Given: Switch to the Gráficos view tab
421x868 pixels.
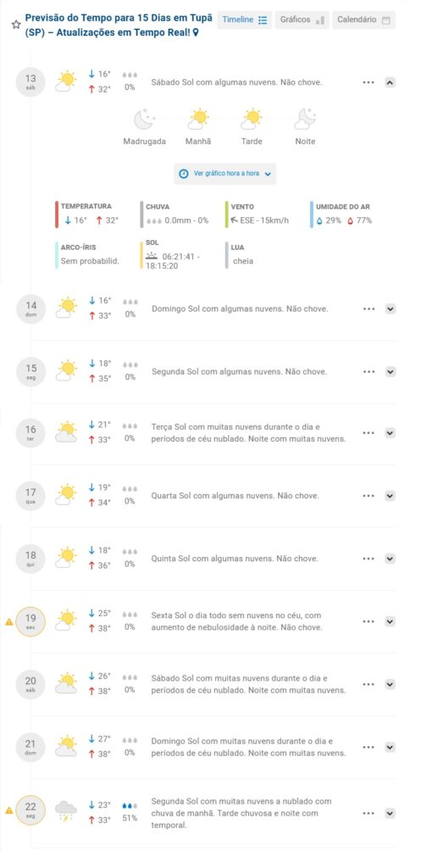Looking at the screenshot, I should [302, 20].
